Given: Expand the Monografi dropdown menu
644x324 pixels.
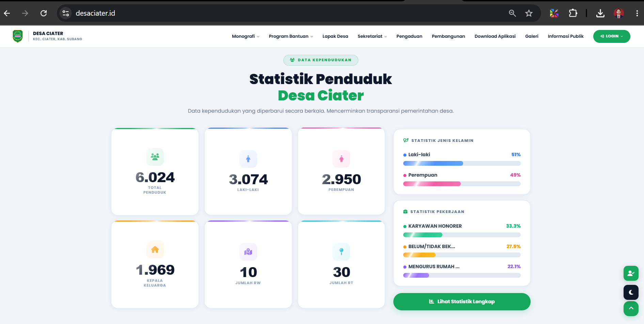Looking at the screenshot, I should click(246, 36).
